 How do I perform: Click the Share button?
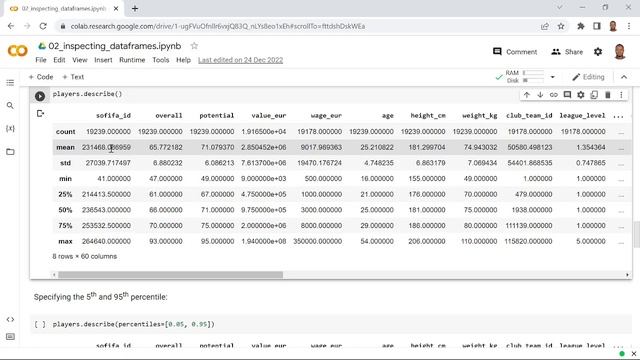coord(567,52)
